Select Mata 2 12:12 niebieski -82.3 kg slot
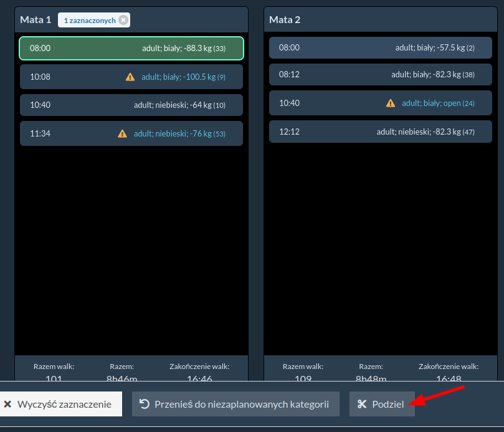 pos(380,132)
